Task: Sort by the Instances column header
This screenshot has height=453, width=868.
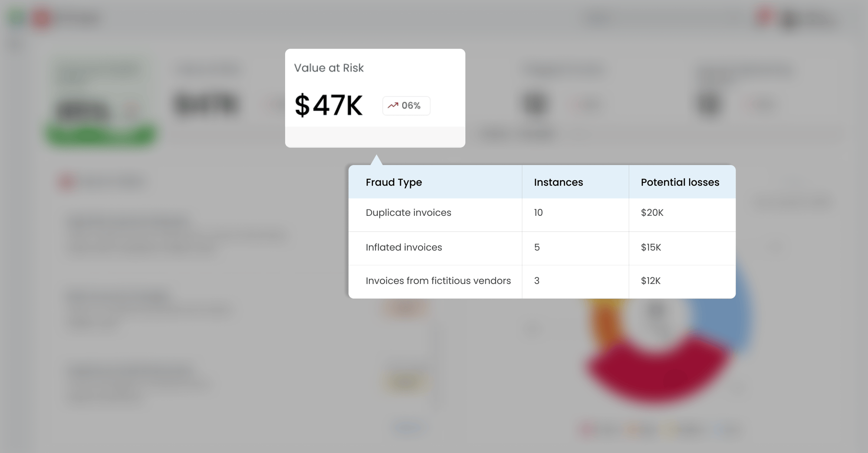Action: (x=558, y=182)
